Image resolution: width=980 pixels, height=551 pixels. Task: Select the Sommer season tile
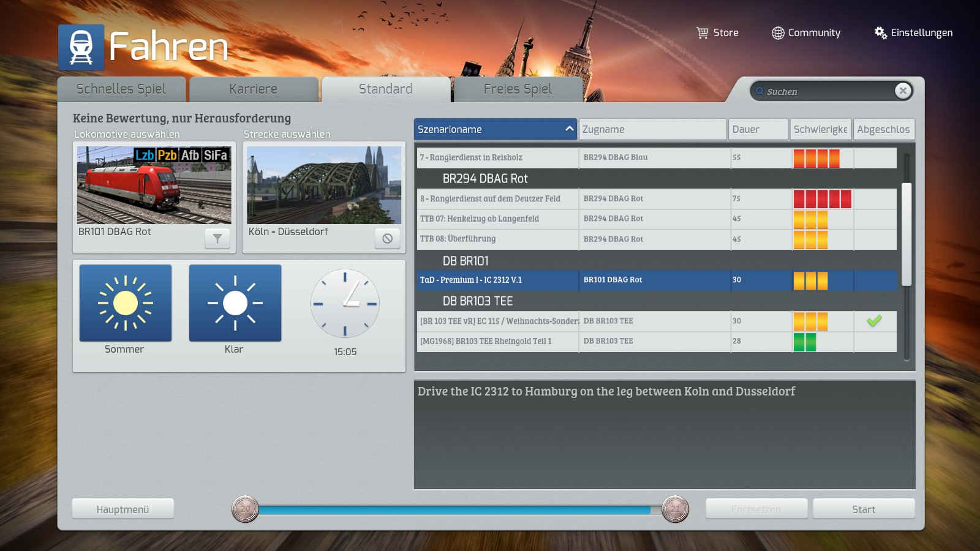(126, 303)
